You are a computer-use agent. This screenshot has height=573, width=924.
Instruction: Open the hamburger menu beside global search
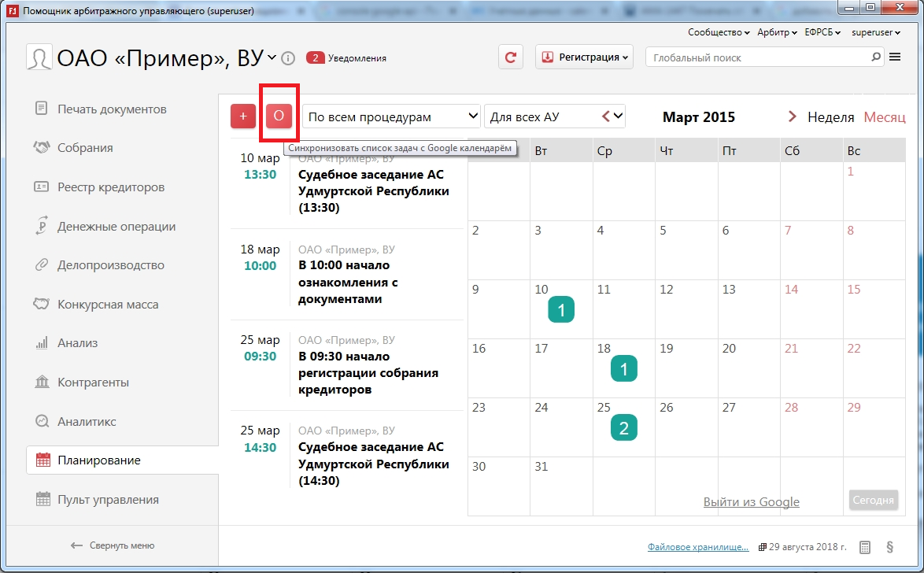click(895, 57)
